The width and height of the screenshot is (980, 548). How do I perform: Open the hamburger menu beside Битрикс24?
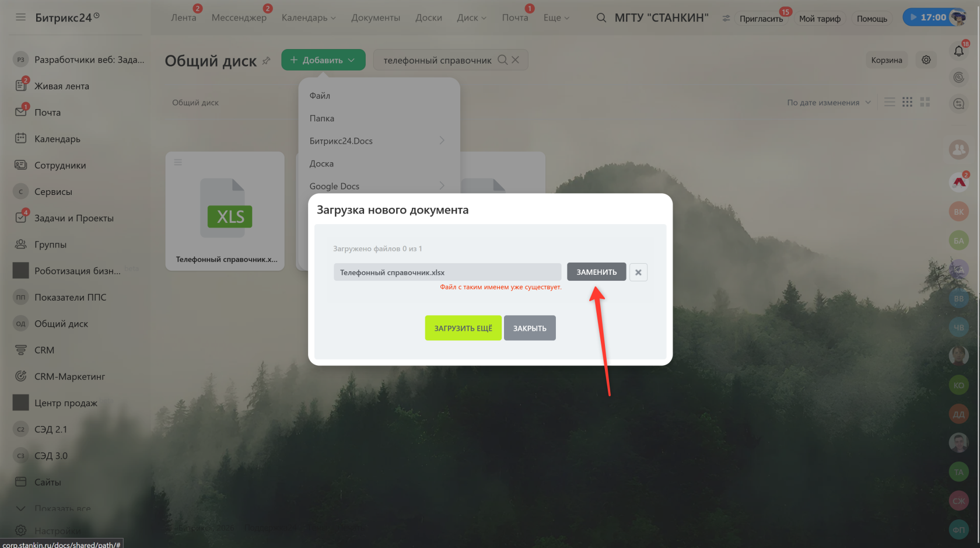point(20,18)
